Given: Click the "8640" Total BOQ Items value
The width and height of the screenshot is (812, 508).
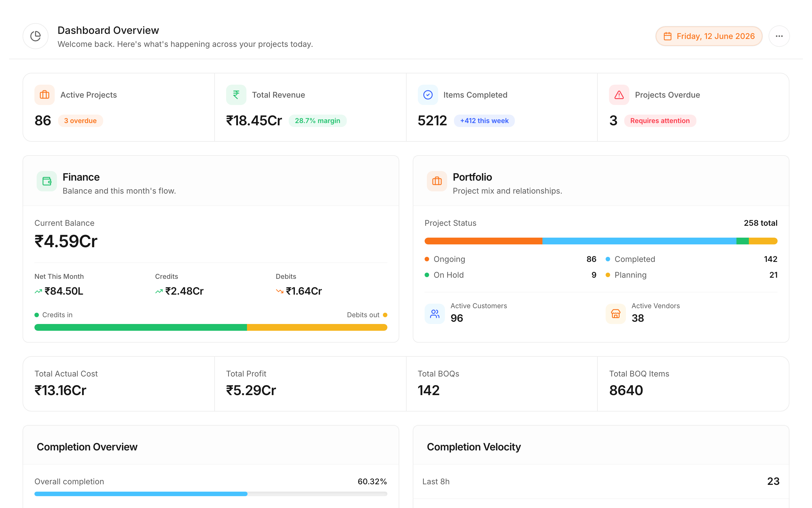Looking at the screenshot, I should point(626,390).
